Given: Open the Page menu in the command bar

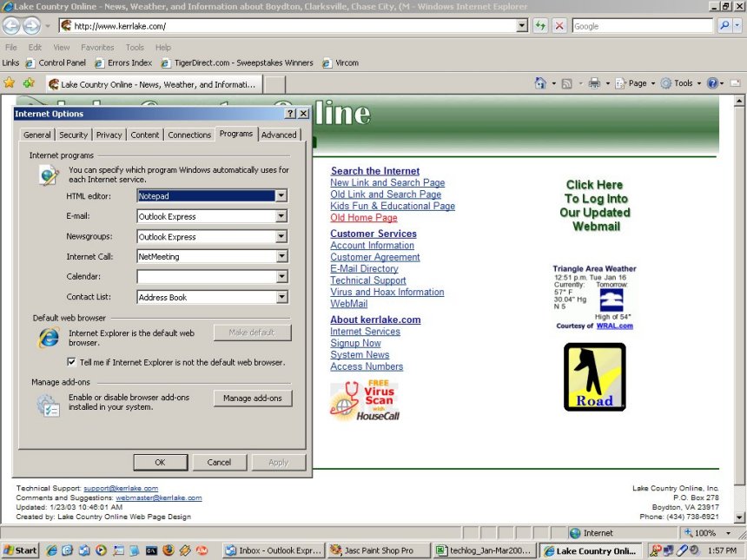Looking at the screenshot, I should [x=637, y=83].
